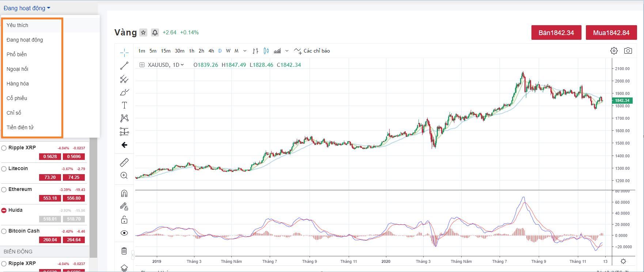The width and height of the screenshot is (644, 272).
Task: Choose Phổ biến from the menu
Action: (50, 54)
